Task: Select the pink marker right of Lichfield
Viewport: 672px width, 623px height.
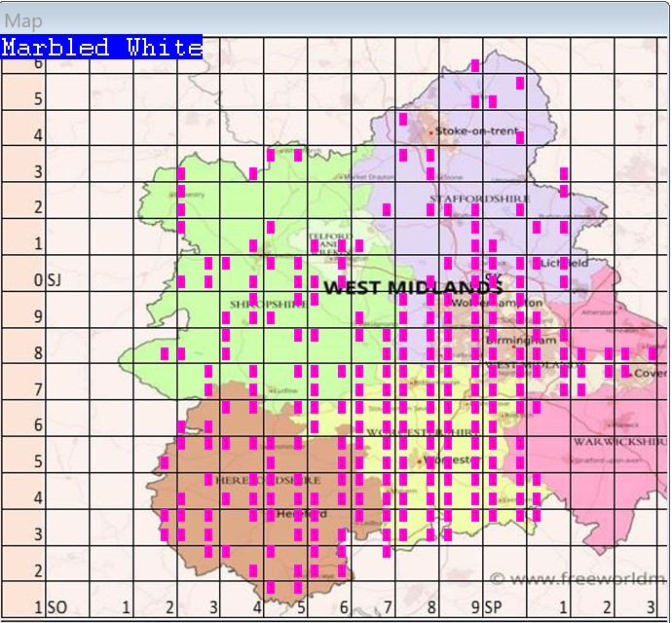Action: (x=564, y=264)
